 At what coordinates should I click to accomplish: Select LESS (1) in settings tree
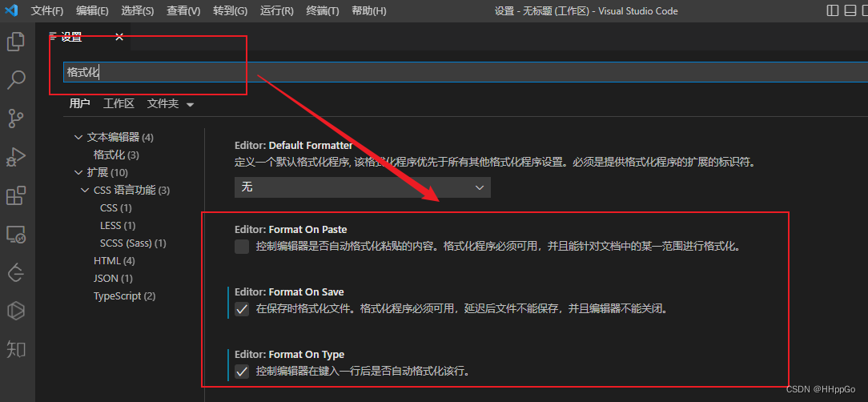[118, 226]
